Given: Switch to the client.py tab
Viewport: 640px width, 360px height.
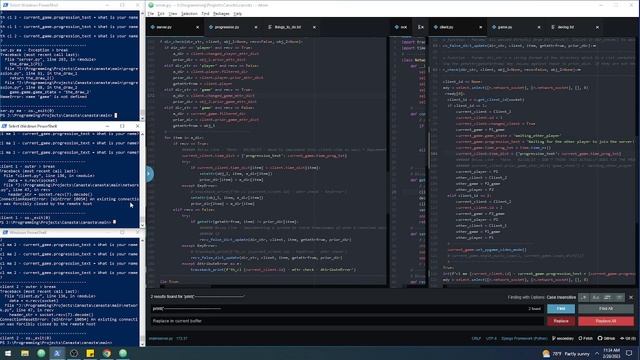Looking at the screenshot, I should coord(458,27).
